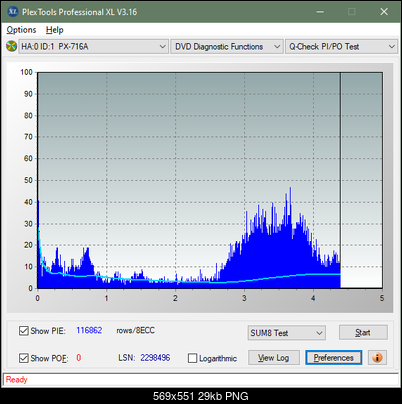This screenshot has height=404, width=402.
Task: Expand the Q-Check PI/PO Test dropdown
Action: tap(342, 47)
